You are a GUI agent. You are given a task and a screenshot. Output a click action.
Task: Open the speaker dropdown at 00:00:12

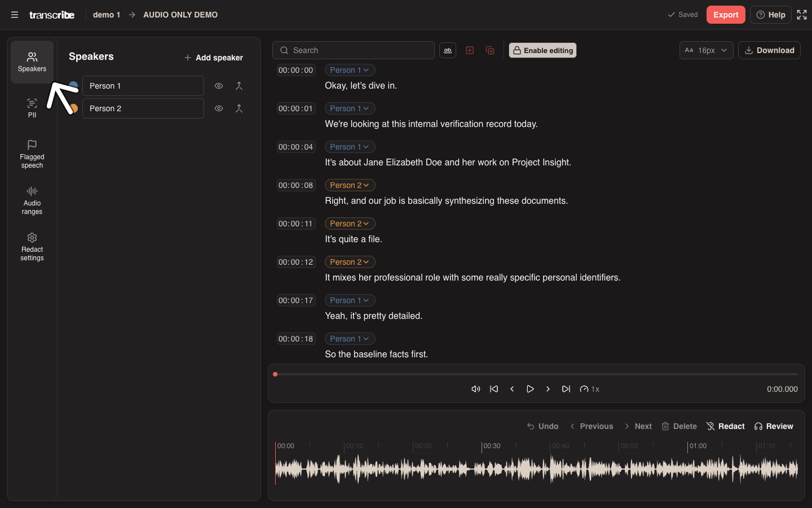tap(350, 262)
